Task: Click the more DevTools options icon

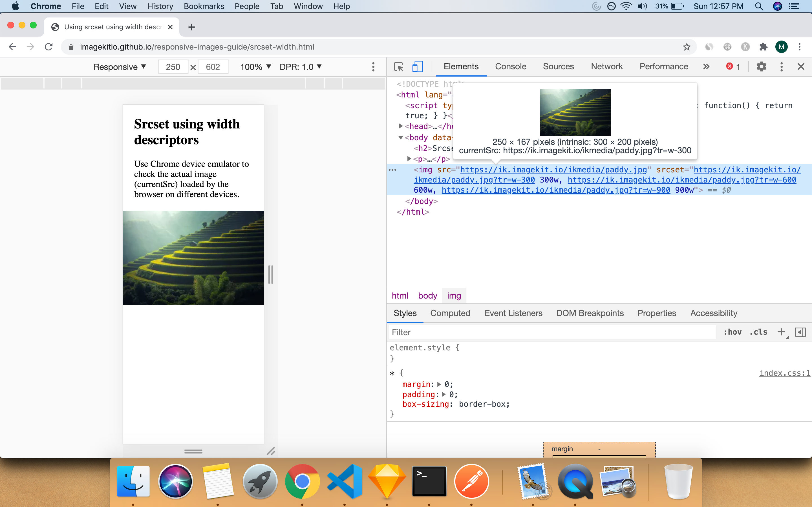Action: (782, 66)
